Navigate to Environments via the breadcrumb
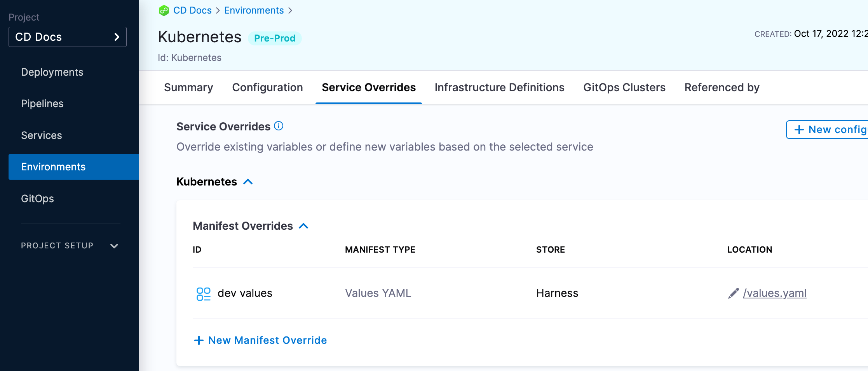 (x=254, y=10)
